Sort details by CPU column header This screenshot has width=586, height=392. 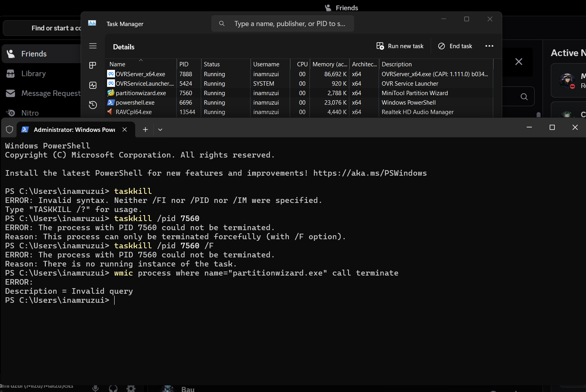click(300, 64)
